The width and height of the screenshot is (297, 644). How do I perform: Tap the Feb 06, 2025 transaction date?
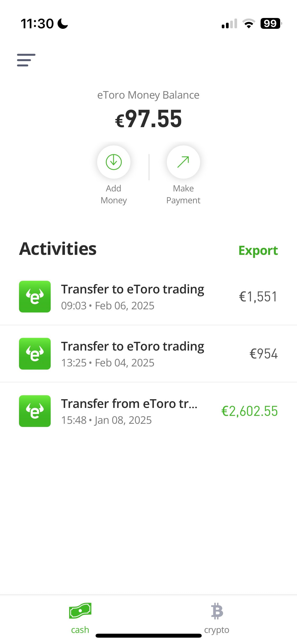pos(124,306)
